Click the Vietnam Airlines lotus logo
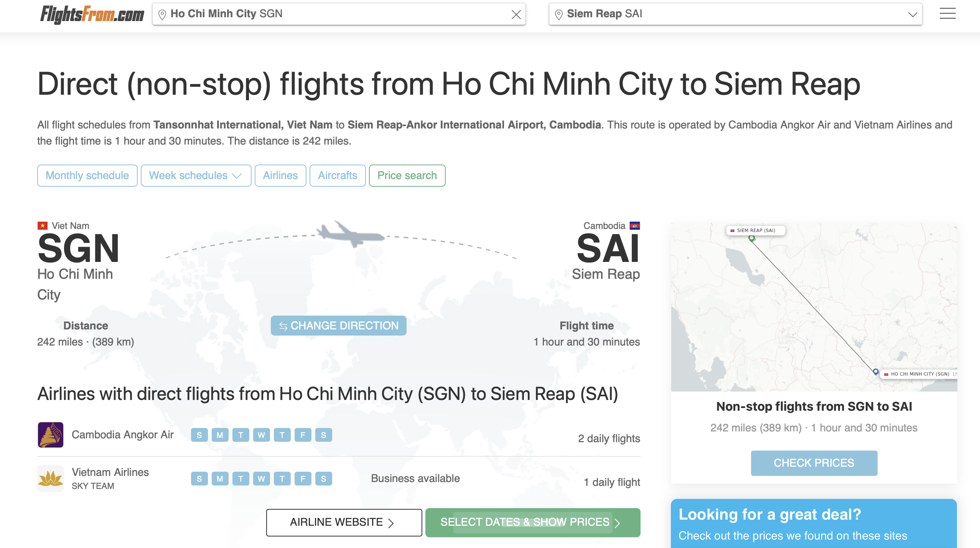This screenshot has height=548, width=980. (x=51, y=479)
